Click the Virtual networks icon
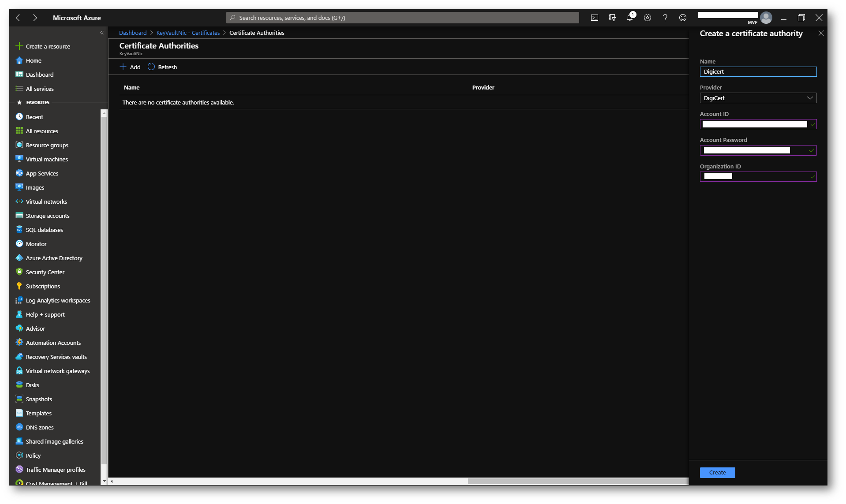 (19, 202)
